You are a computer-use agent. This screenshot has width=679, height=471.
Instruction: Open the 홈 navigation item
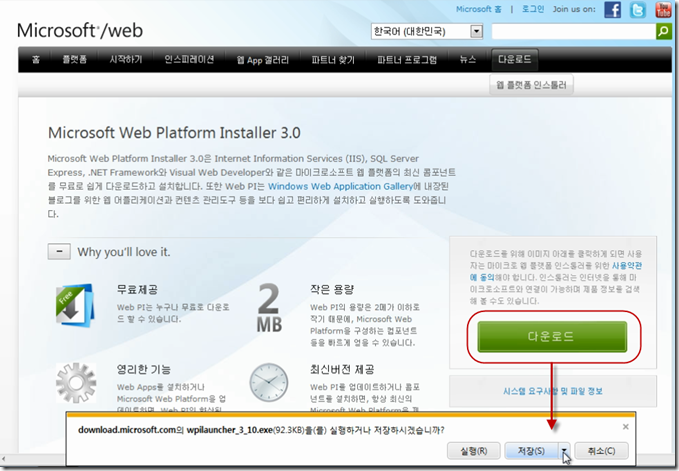coord(36,60)
